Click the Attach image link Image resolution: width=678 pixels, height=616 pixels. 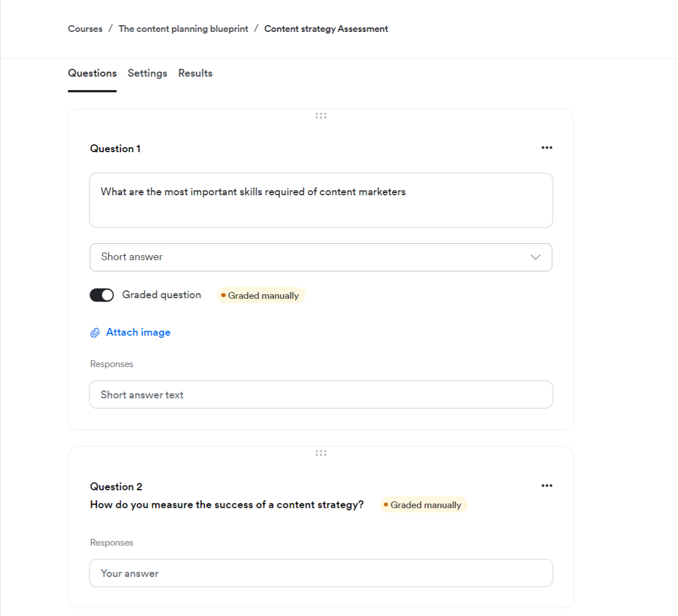tap(138, 332)
